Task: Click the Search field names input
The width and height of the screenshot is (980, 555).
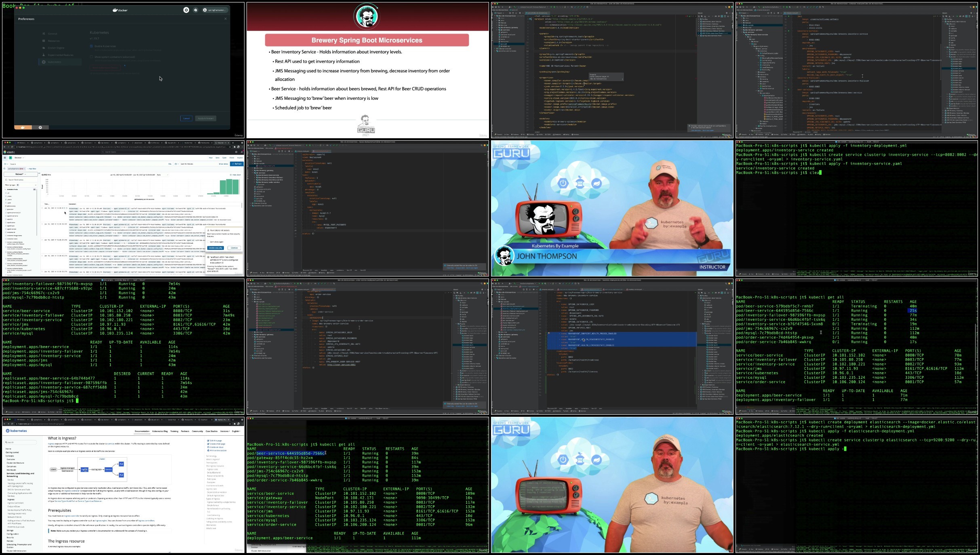Action: tap(21, 180)
